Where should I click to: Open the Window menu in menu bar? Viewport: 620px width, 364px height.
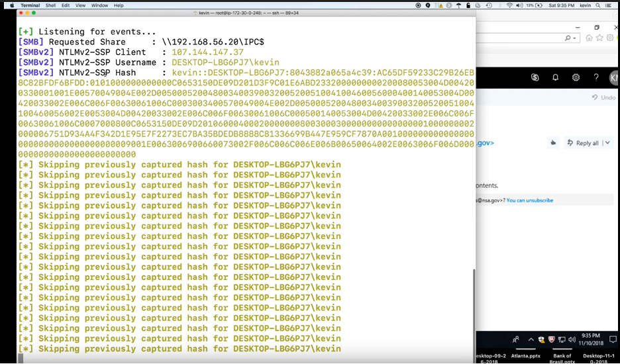(99, 5)
